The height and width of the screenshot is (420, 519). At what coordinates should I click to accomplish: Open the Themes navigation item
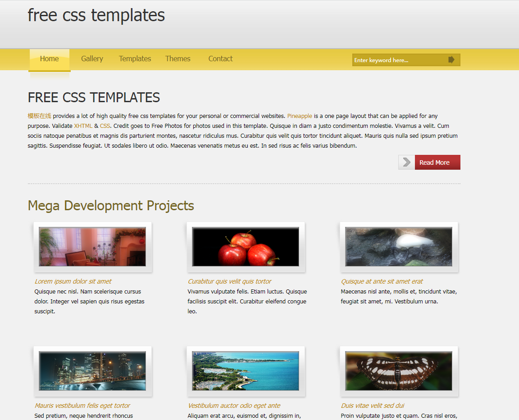(x=178, y=59)
